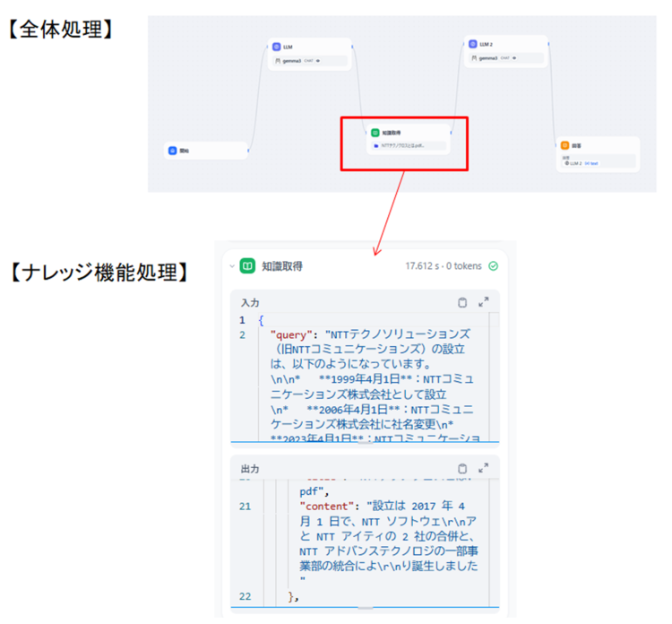Image resolution: width=672 pixels, height=624 pixels.
Task: Open the gemma3 model selector in LLM 2 node
Action: 506,58
